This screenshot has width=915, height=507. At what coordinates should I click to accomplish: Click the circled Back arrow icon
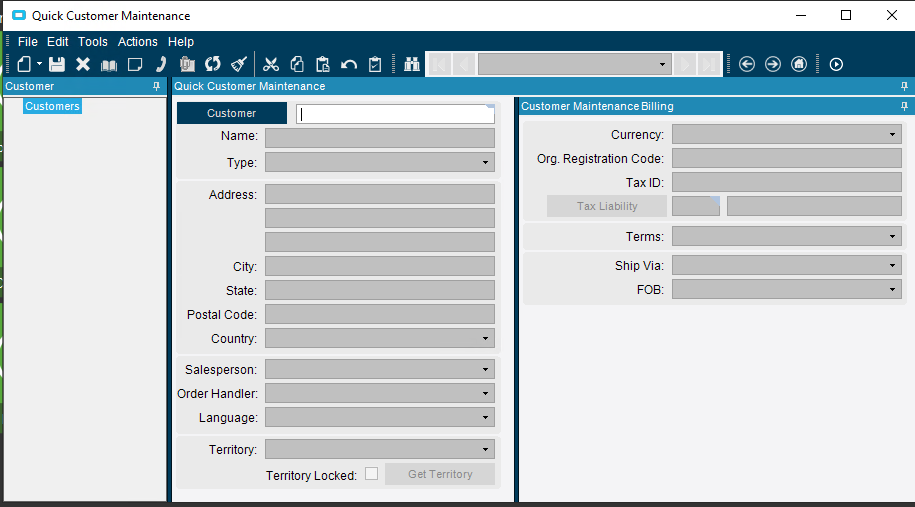click(747, 64)
